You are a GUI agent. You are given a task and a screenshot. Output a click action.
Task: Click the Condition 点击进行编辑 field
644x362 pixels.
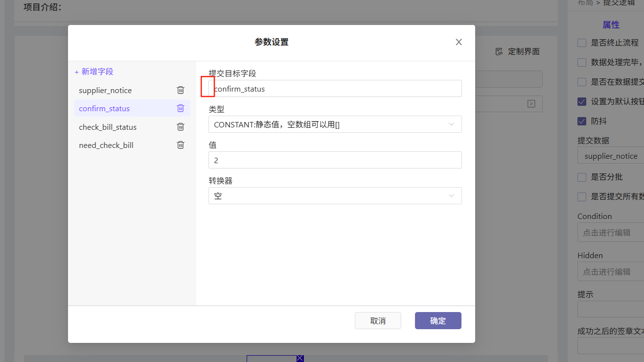pos(611,232)
